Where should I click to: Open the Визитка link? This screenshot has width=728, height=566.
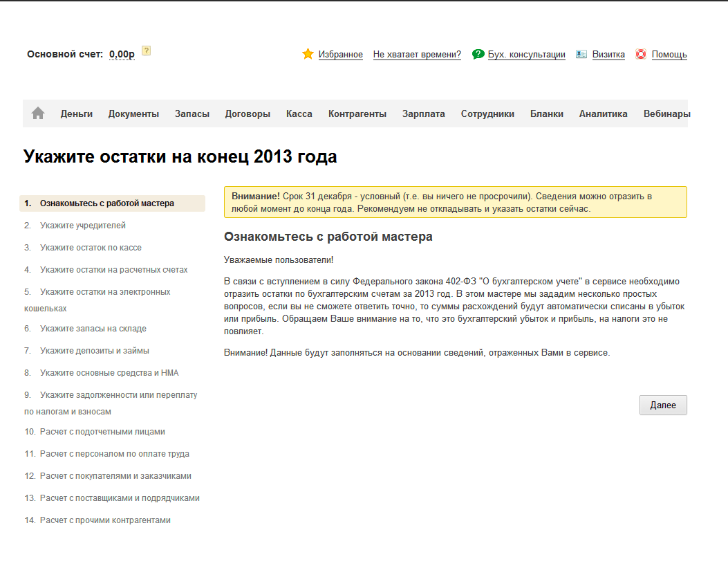(x=608, y=55)
